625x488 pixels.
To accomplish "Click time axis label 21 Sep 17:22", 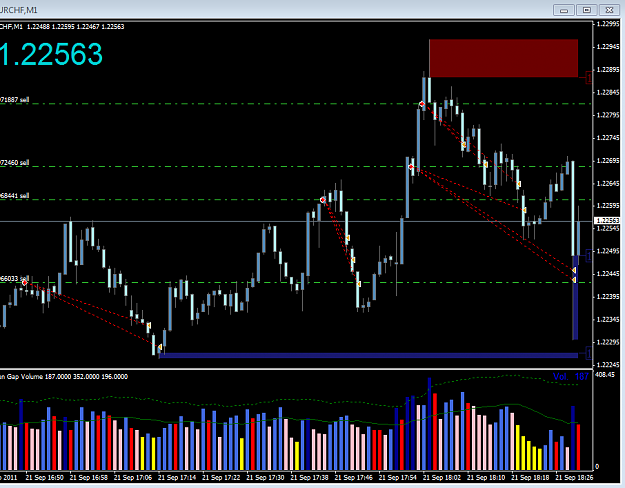I will (x=221, y=477).
